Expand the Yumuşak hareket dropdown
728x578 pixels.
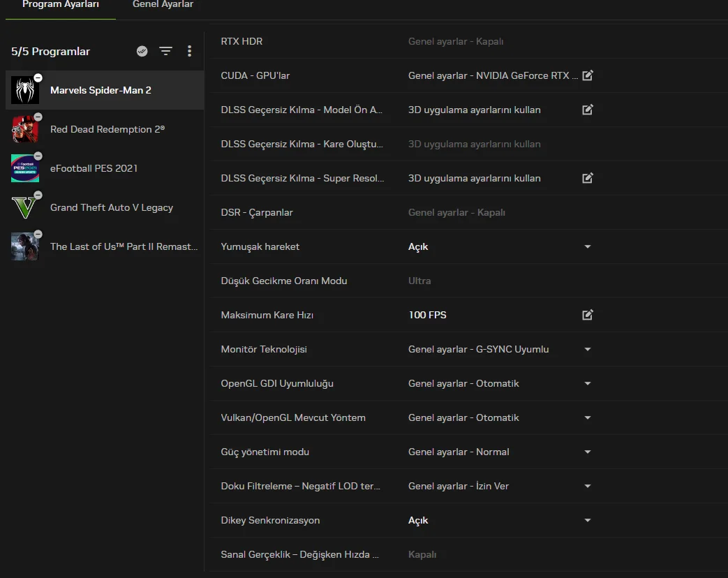click(x=588, y=246)
